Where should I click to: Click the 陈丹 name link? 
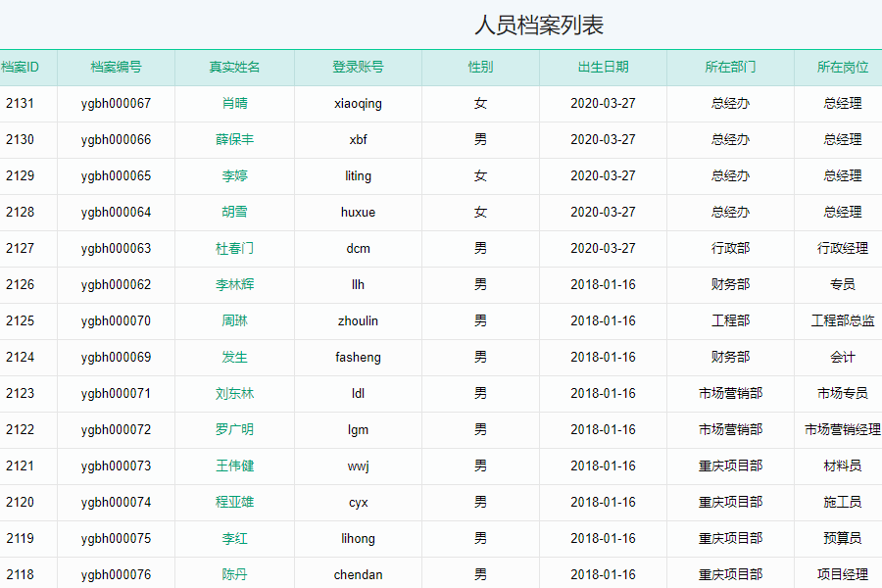point(234,575)
